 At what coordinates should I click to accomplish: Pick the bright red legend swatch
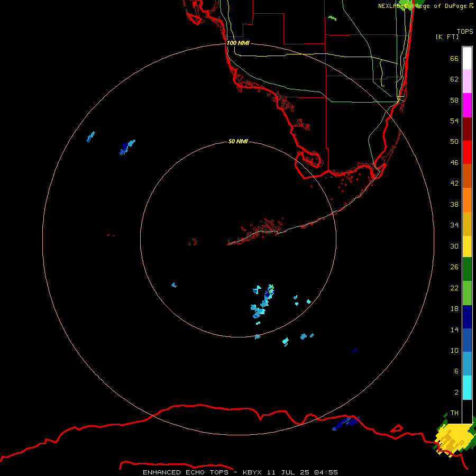click(x=467, y=152)
